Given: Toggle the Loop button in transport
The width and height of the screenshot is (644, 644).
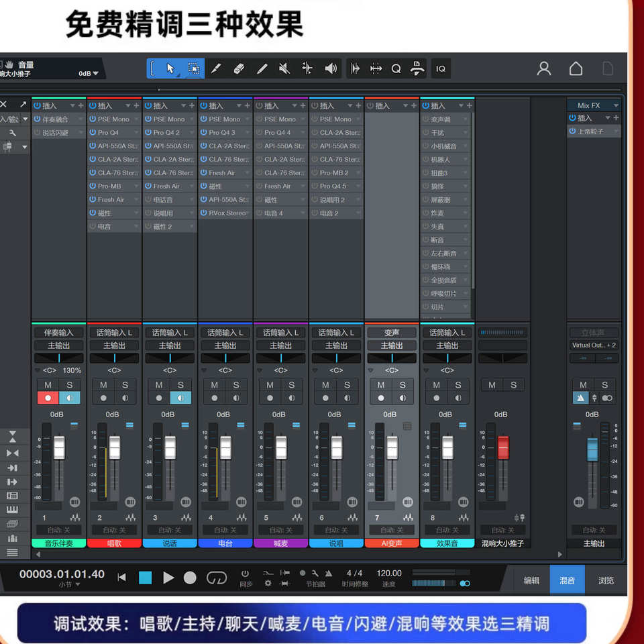Looking at the screenshot, I should point(216,578).
